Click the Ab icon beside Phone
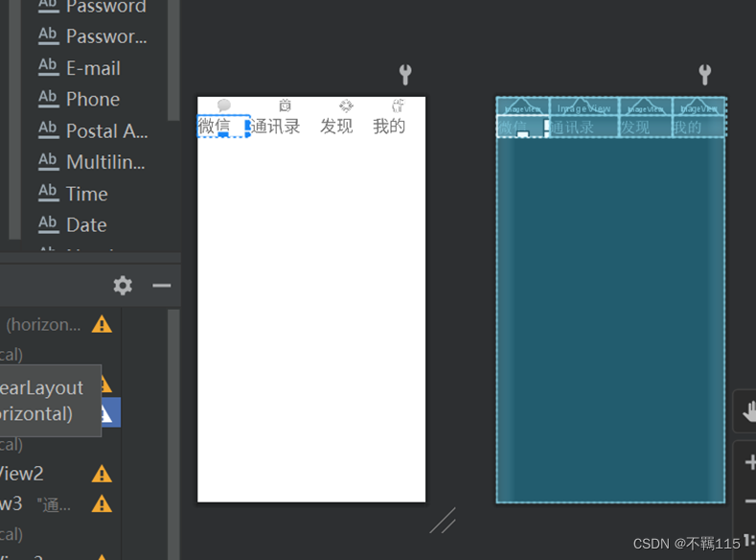Screen dimensions: 756x560 coord(48,98)
